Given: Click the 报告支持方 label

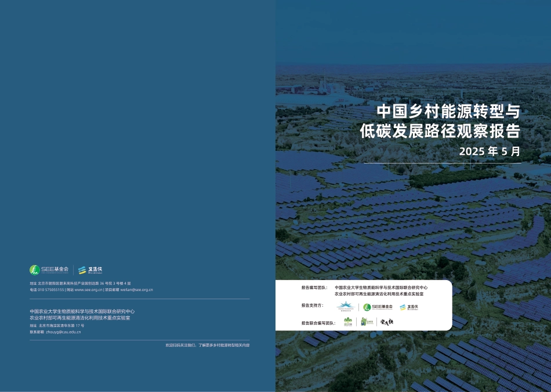Looking at the screenshot, I should pyautogui.click(x=312, y=305).
